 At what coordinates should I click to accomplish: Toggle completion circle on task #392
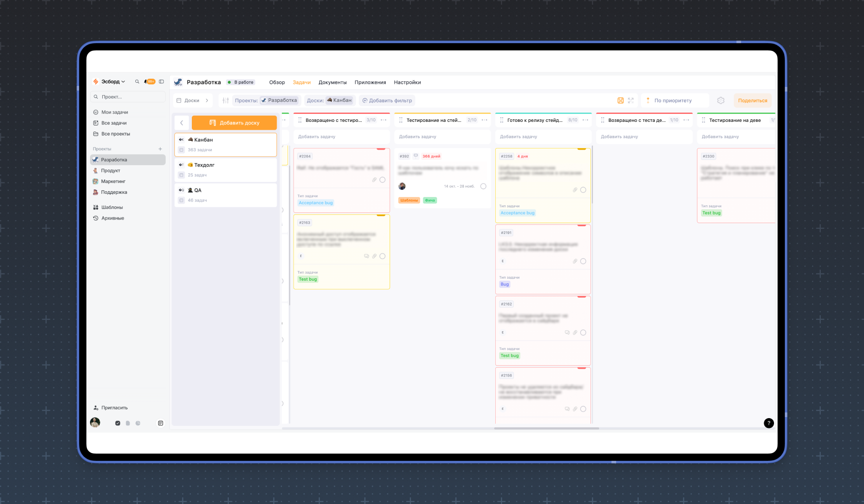pyautogui.click(x=483, y=186)
